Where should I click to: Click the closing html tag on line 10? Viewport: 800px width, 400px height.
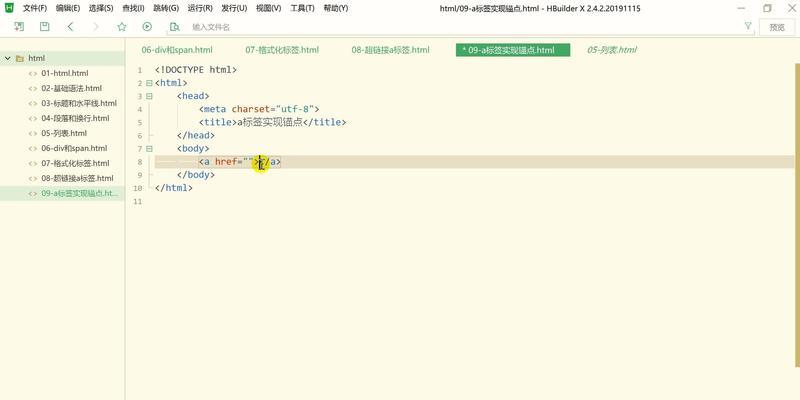[173, 188]
